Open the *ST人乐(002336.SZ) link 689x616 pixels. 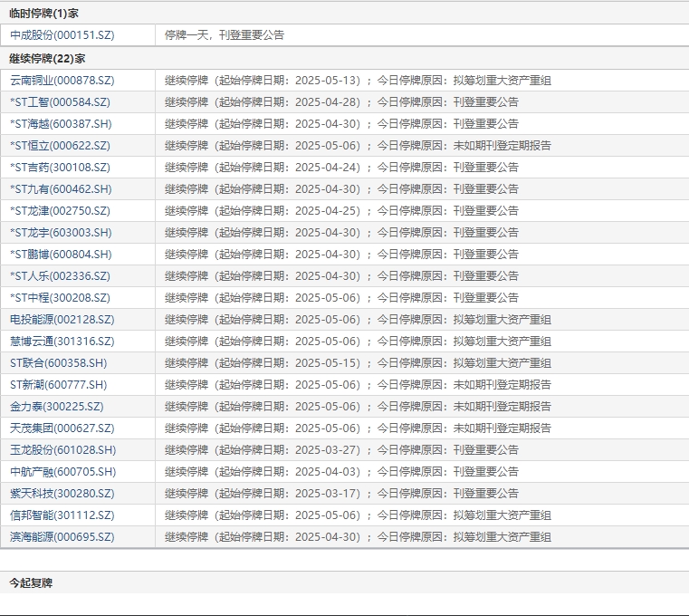(x=60, y=276)
